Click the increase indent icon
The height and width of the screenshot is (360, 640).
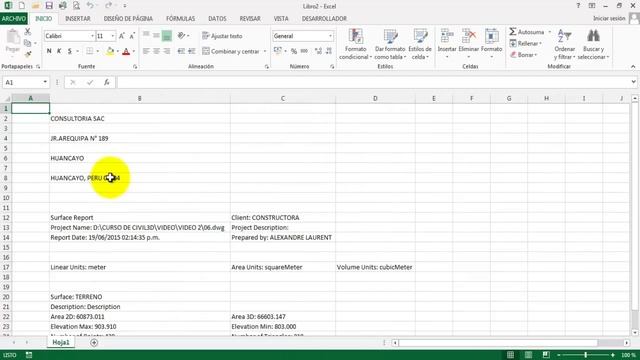click(191, 51)
